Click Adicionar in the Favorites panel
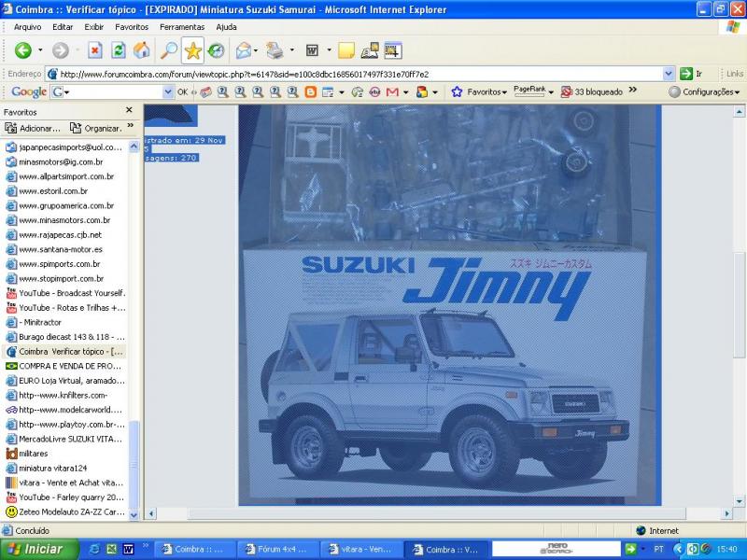 (33, 128)
